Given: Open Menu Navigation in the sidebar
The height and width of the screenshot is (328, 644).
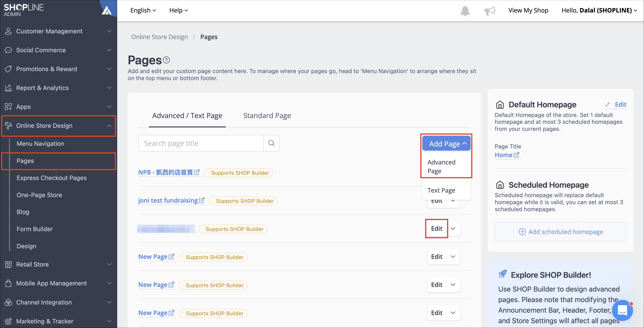Looking at the screenshot, I should click(40, 144).
